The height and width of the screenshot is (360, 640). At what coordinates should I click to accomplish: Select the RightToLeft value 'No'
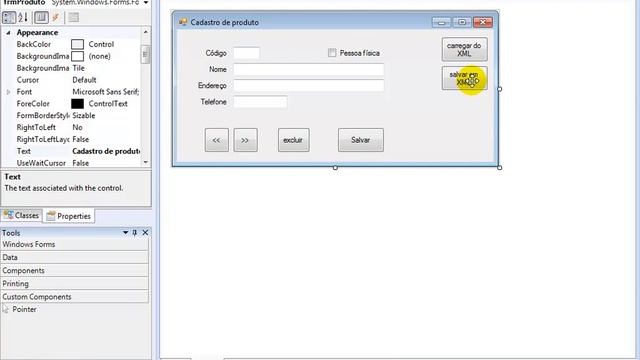click(x=77, y=127)
